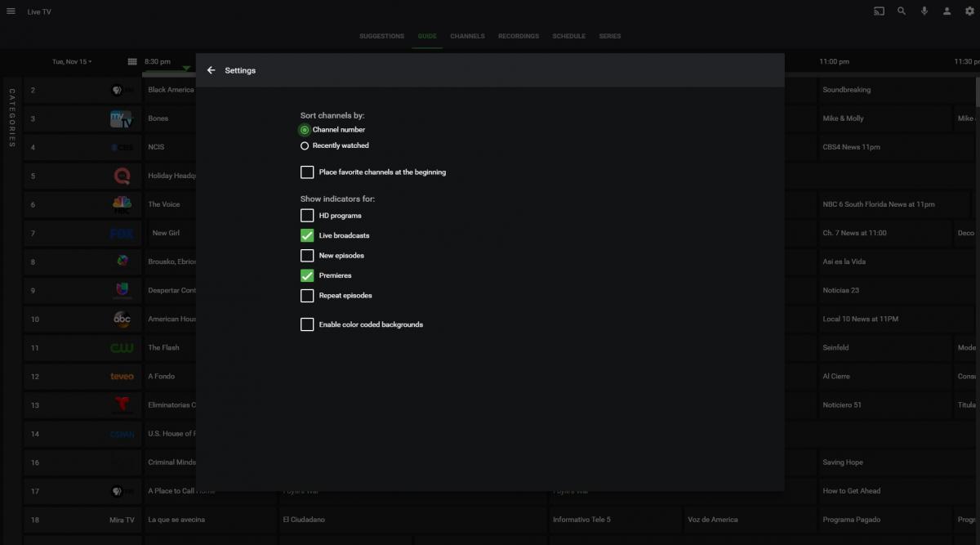Open the settings gear in top bar

coord(969,11)
